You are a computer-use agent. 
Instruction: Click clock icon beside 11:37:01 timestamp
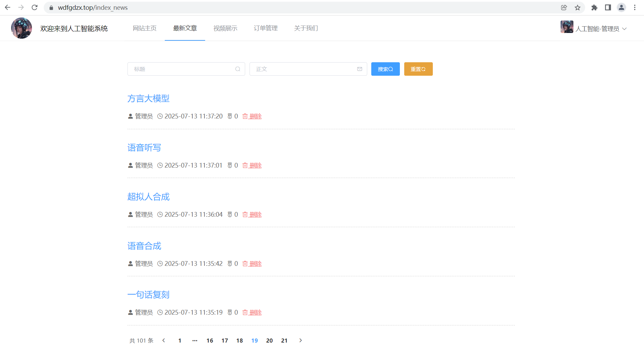coord(160,165)
